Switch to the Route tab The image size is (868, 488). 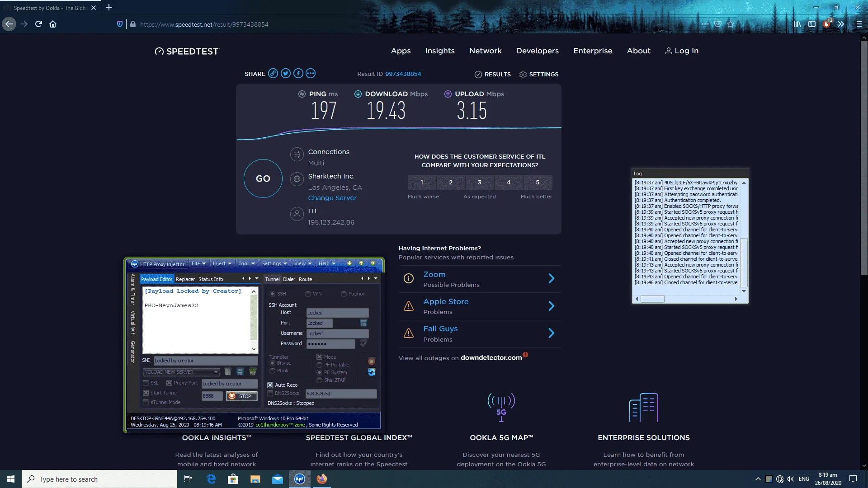tap(306, 279)
